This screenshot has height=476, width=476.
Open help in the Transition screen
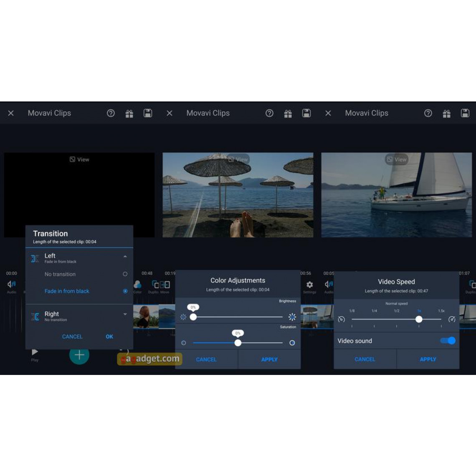point(111,113)
